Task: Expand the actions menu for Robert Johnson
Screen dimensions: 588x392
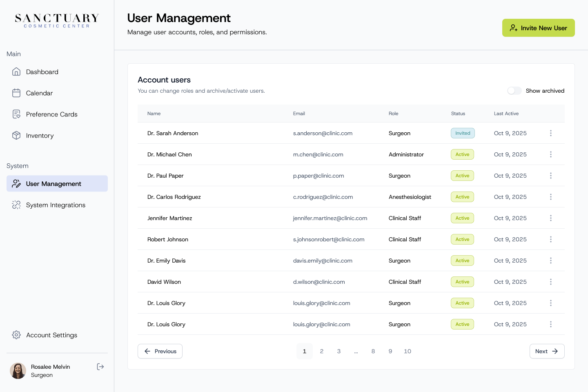Action: (x=551, y=239)
